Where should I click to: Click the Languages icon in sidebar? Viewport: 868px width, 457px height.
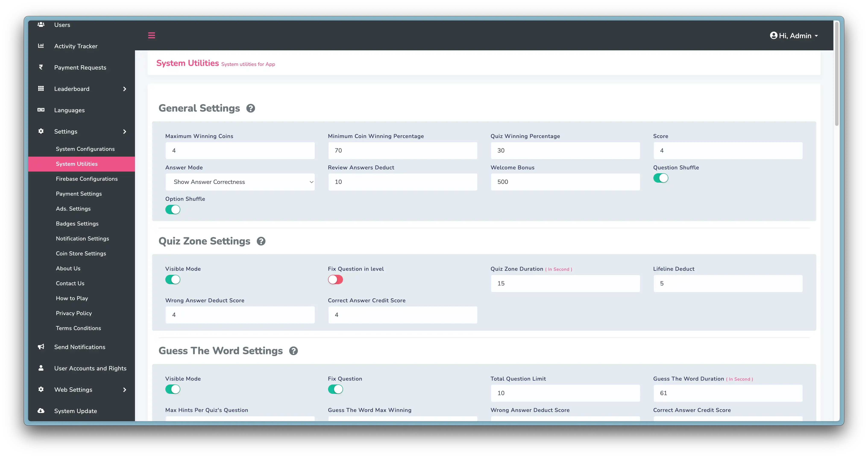(x=41, y=110)
